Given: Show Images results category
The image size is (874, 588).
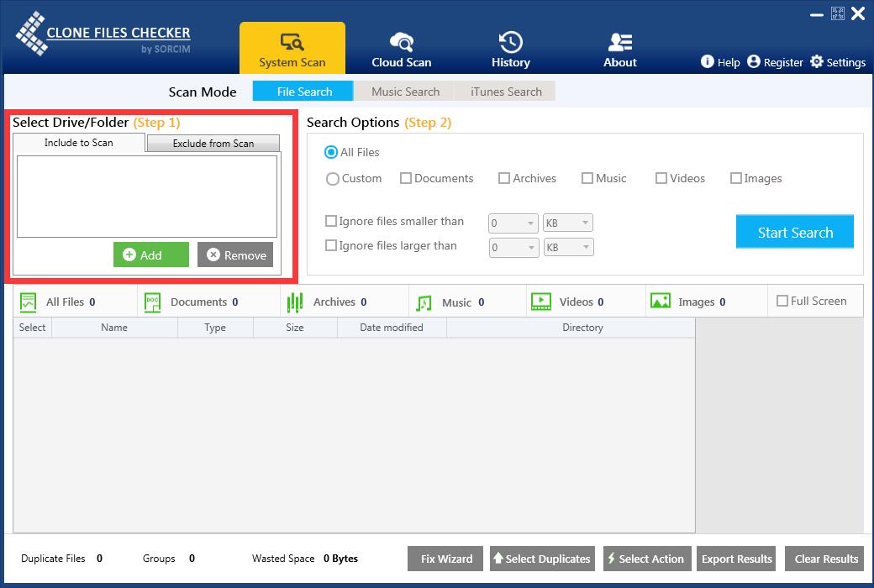Looking at the screenshot, I should pyautogui.click(x=661, y=302).
